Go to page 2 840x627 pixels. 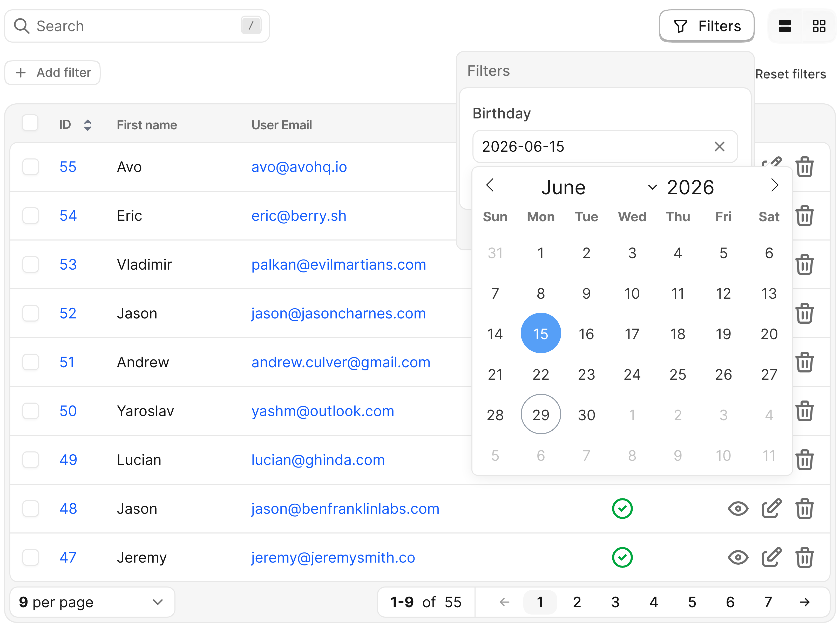577,602
